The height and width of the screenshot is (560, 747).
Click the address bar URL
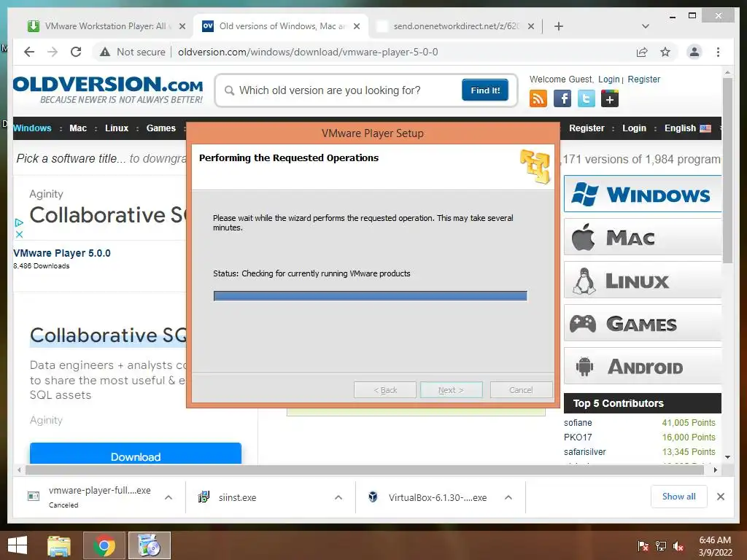[x=308, y=52]
